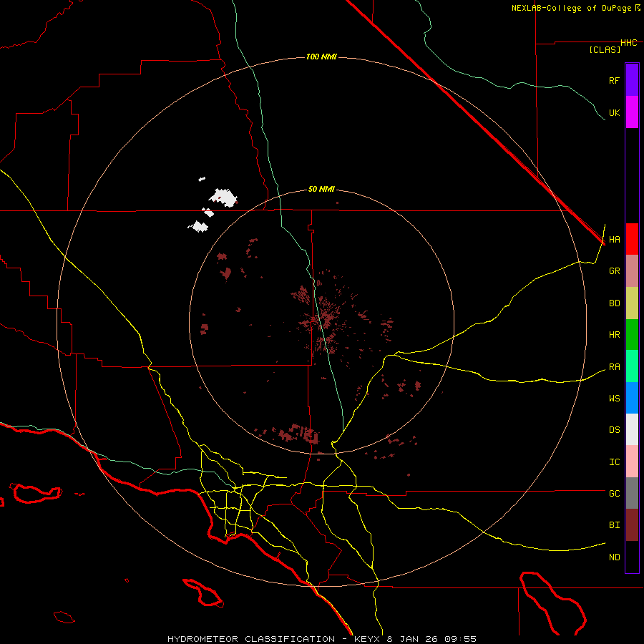Viewport: 644px width, 644px height.
Task: Click the 50 NMI range ring label
Action: pos(321,189)
